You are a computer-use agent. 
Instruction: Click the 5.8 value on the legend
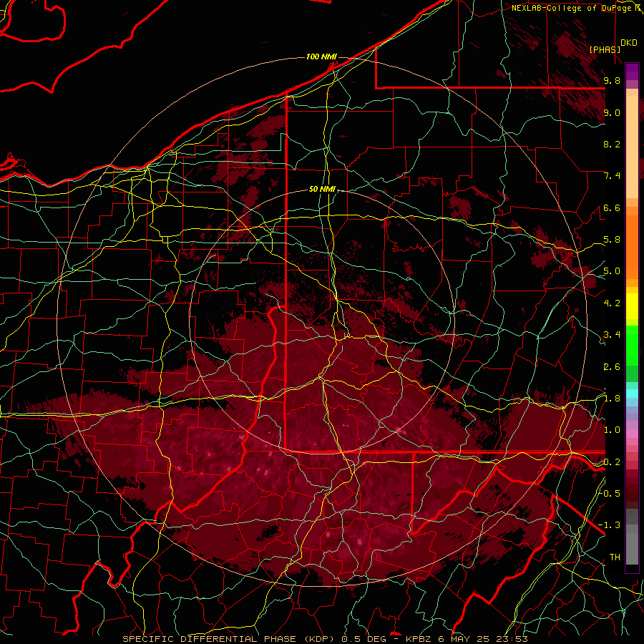612,240
